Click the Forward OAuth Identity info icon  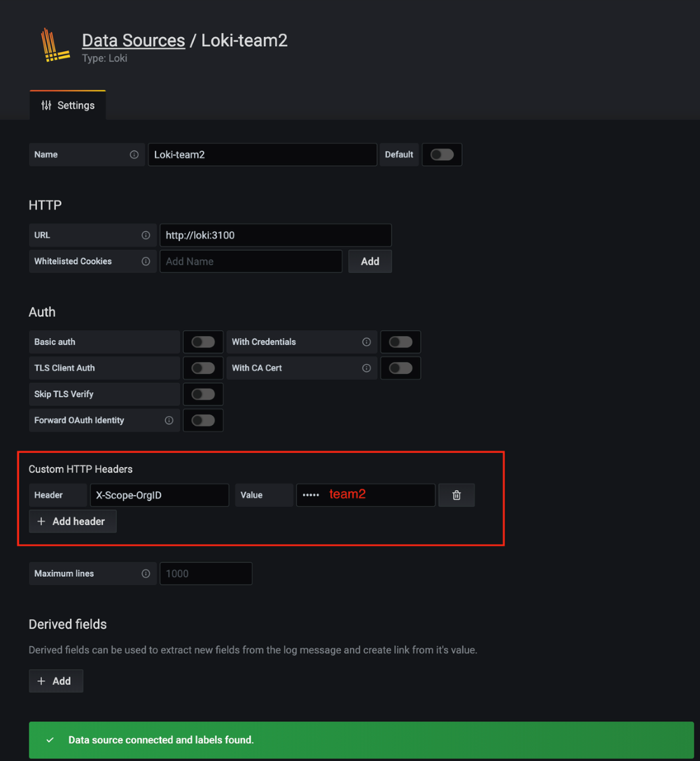tap(168, 420)
